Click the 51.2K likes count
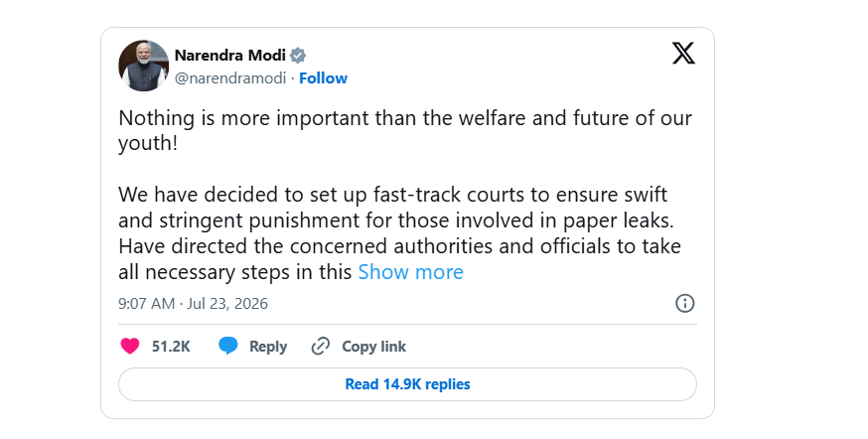Image resolution: width=868 pixels, height=439 pixels. tap(171, 347)
